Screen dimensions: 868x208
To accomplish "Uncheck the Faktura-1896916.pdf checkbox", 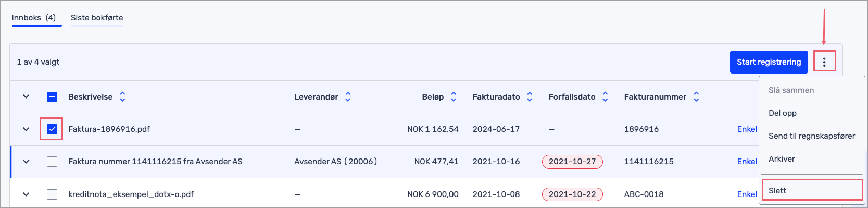I will coord(52,129).
